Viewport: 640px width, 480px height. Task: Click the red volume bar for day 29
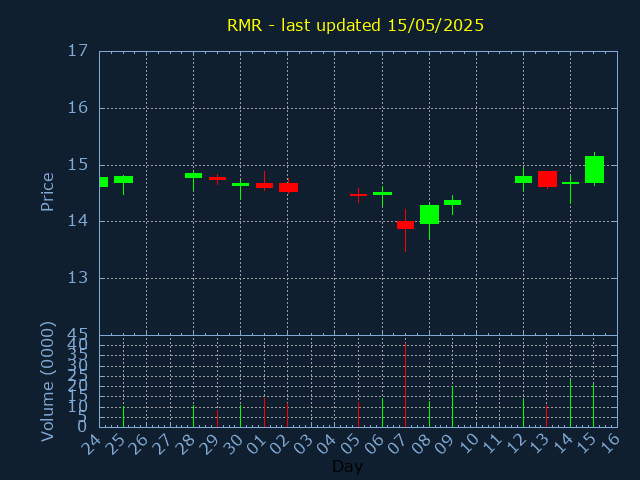coord(218,418)
